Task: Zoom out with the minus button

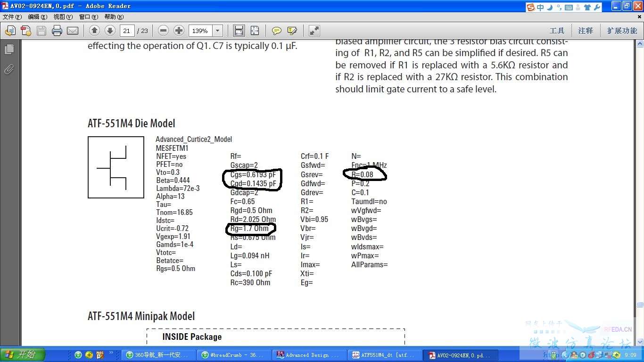Action: [163, 31]
